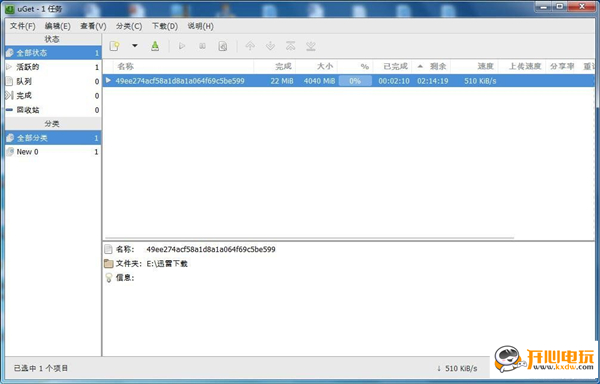This screenshot has width=600, height=384.
Task: Select the 队列 status item
Action: (x=53, y=81)
